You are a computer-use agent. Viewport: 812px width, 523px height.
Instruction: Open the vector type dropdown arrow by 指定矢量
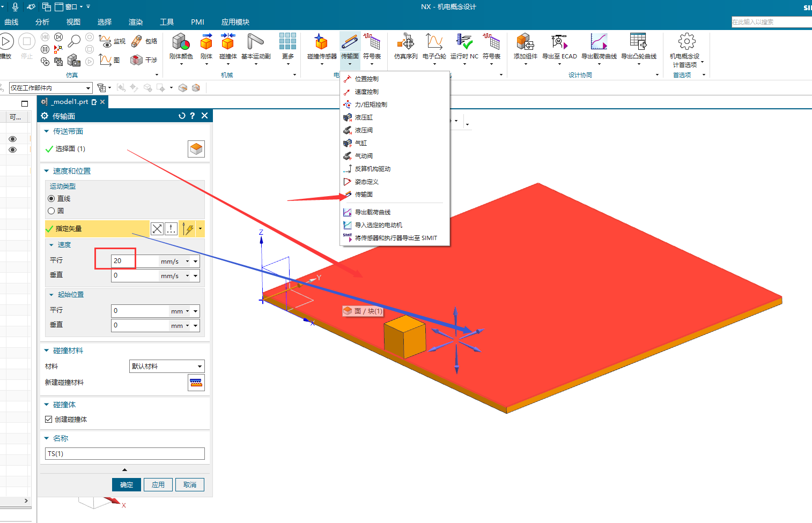200,229
